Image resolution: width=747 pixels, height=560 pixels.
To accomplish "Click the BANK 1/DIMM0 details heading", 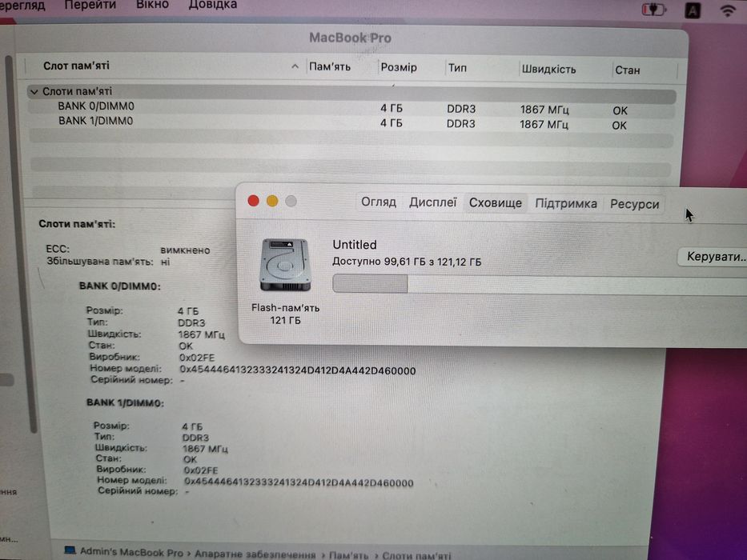I will 125,403.
